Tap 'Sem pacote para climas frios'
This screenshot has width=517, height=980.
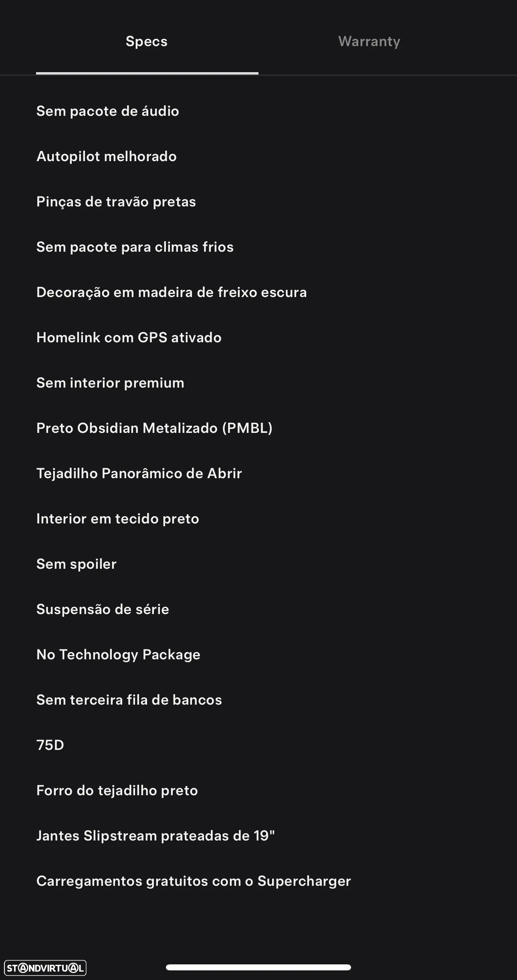tap(135, 247)
